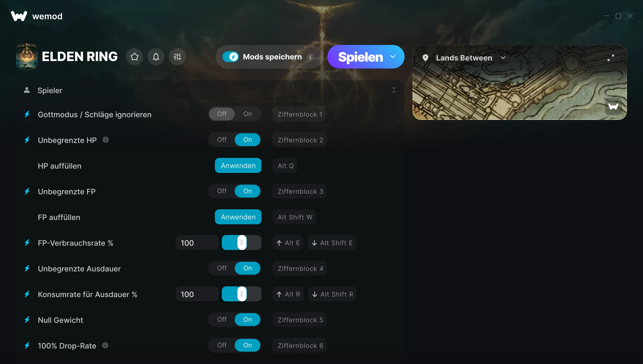Apply HP auffüllen with Anwenden

tap(238, 165)
